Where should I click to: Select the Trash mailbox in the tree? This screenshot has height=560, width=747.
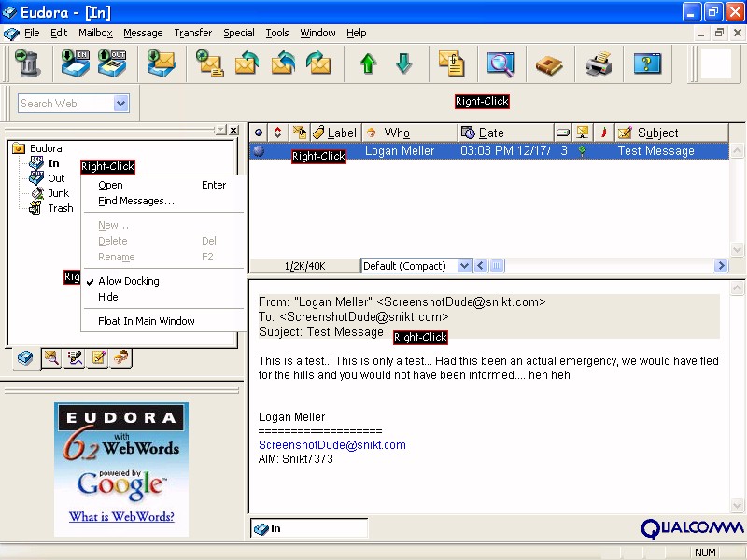pyautogui.click(x=61, y=208)
